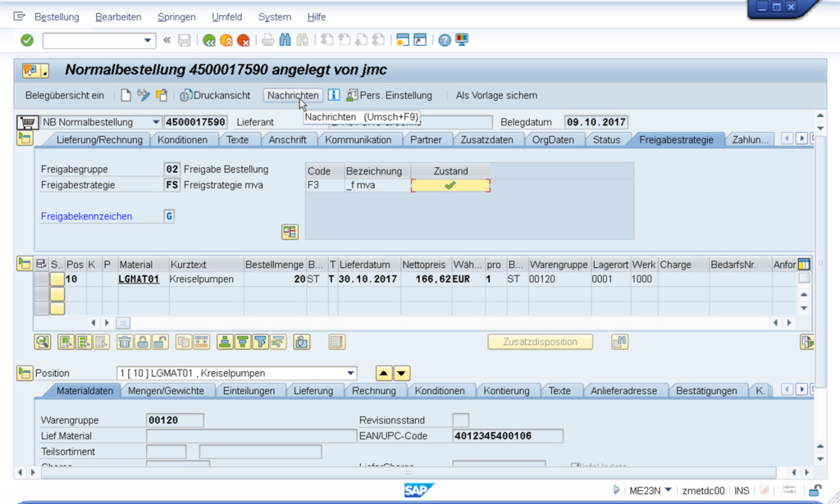
Task: Open the Bearbeiten menu
Action: (118, 16)
